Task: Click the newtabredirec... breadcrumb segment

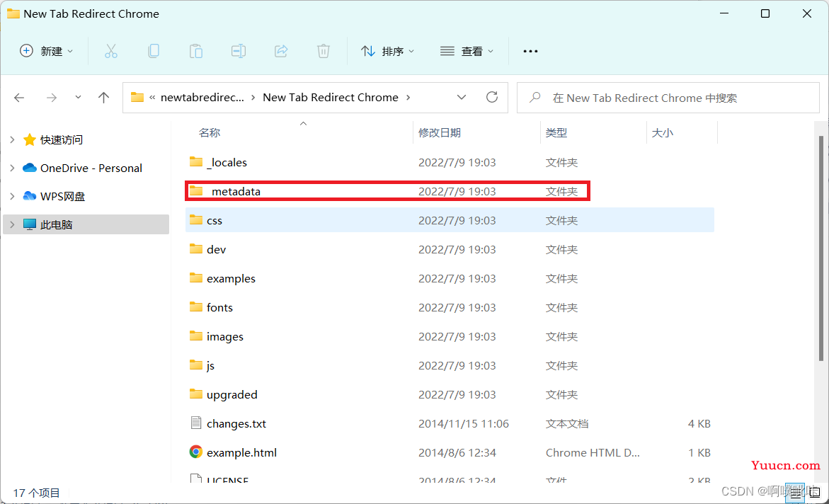Action: 202,97
